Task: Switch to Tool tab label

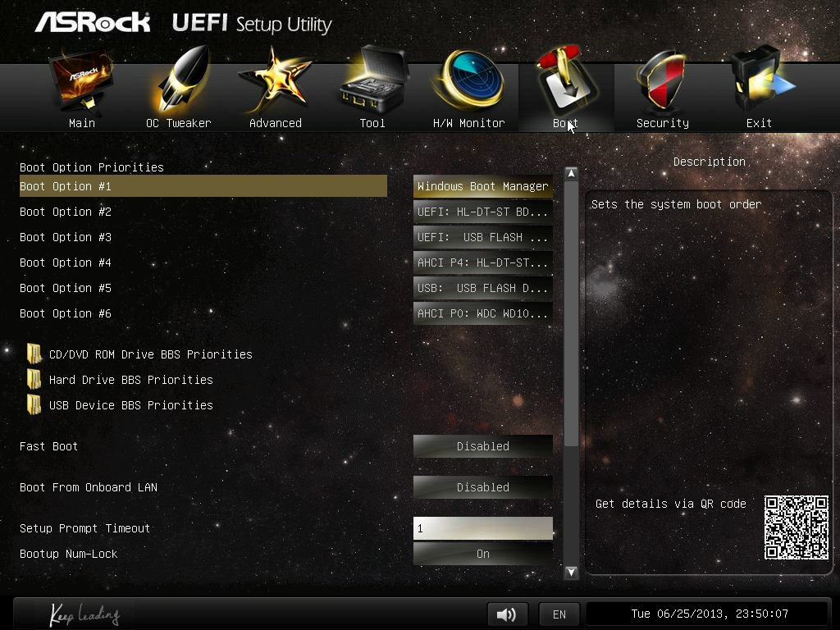Action: click(x=372, y=123)
